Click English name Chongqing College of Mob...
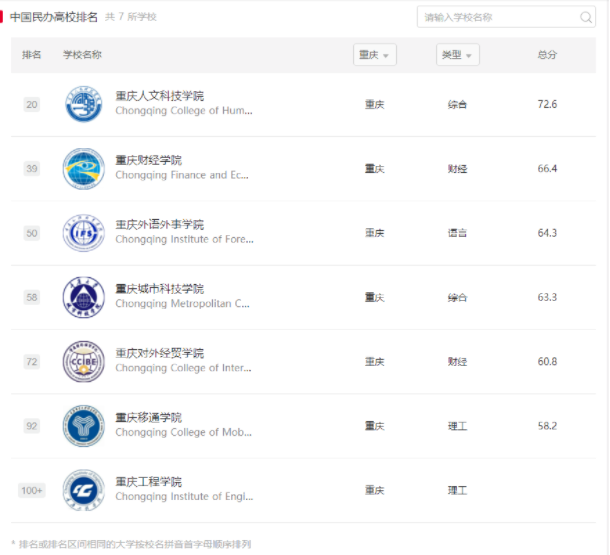The width and height of the screenshot is (610, 555). coord(184,432)
